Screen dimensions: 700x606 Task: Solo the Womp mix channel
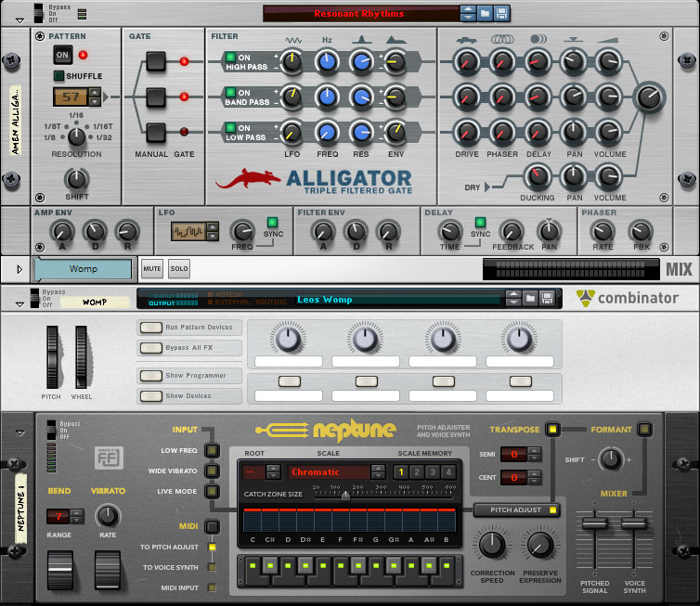pyautogui.click(x=179, y=268)
